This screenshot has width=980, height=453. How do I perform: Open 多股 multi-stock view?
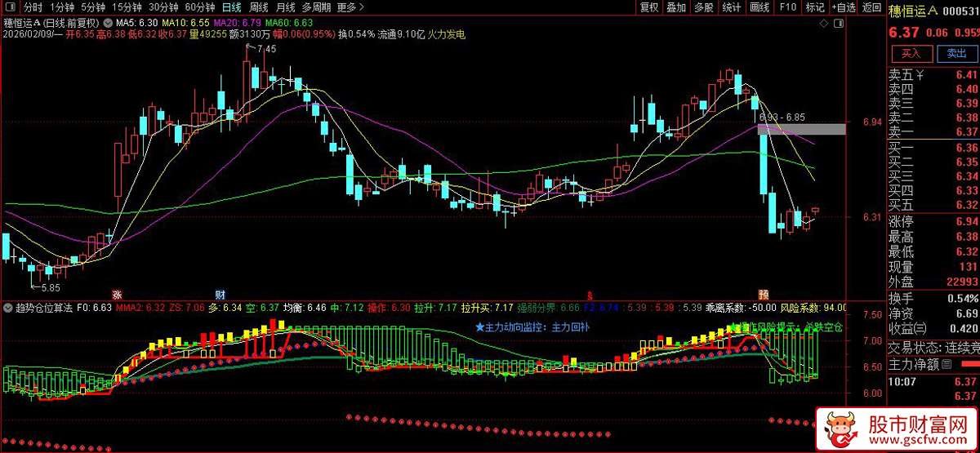703,7
